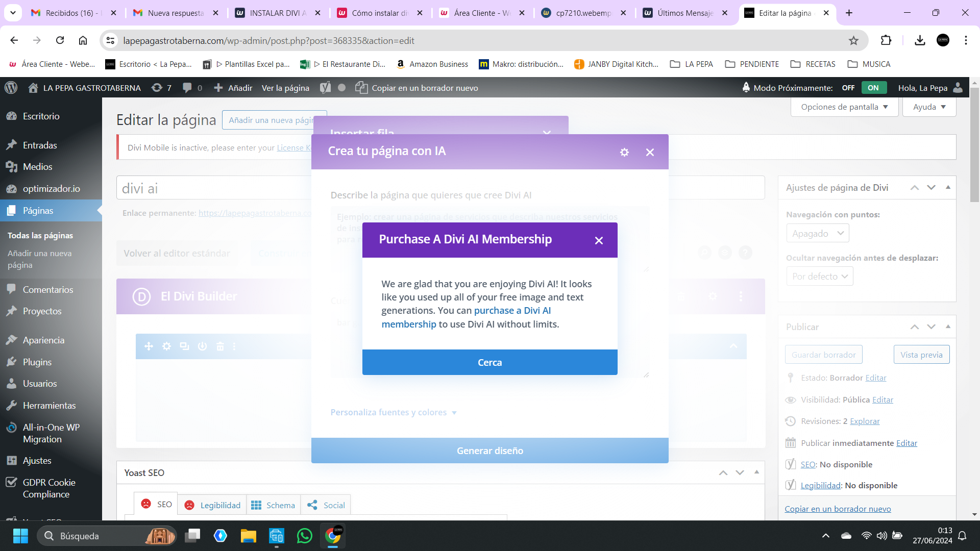Collapse the Yoast SEO panel toggle

tap(756, 472)
